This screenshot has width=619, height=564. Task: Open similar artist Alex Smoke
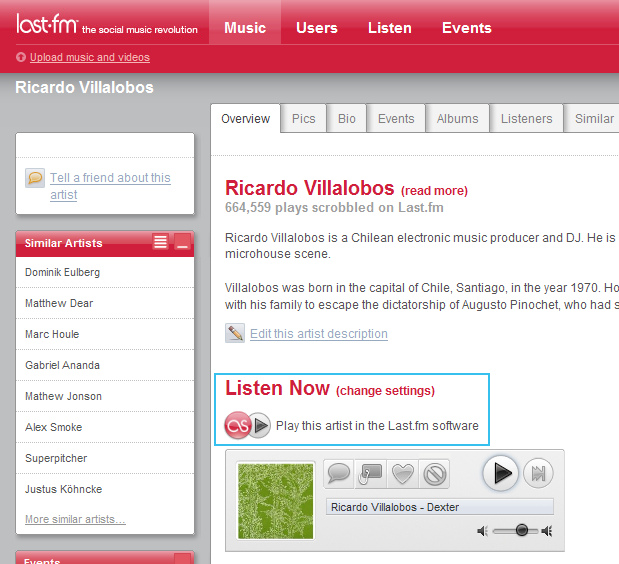click(54, 427)
